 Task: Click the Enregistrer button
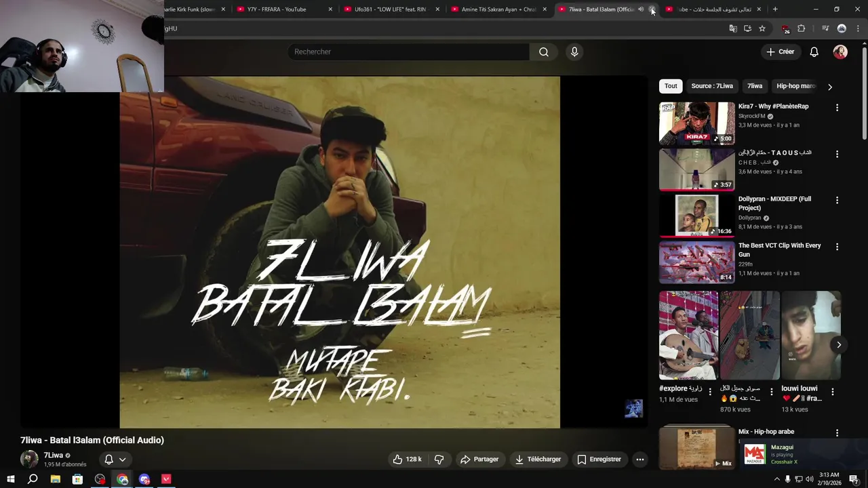point(599,459)
